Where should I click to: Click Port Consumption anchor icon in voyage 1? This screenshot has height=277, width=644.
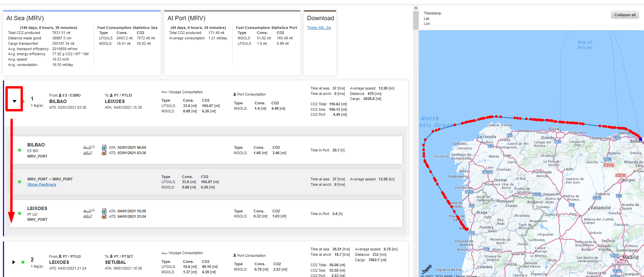click(235, 94)
